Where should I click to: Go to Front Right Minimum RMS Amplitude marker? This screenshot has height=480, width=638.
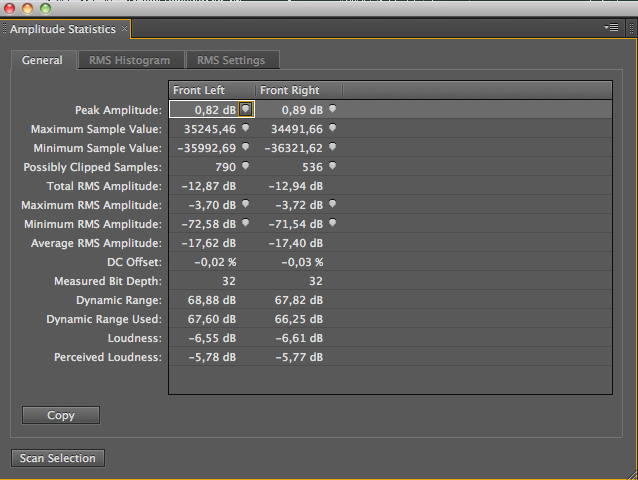click(x=332, y=223)
